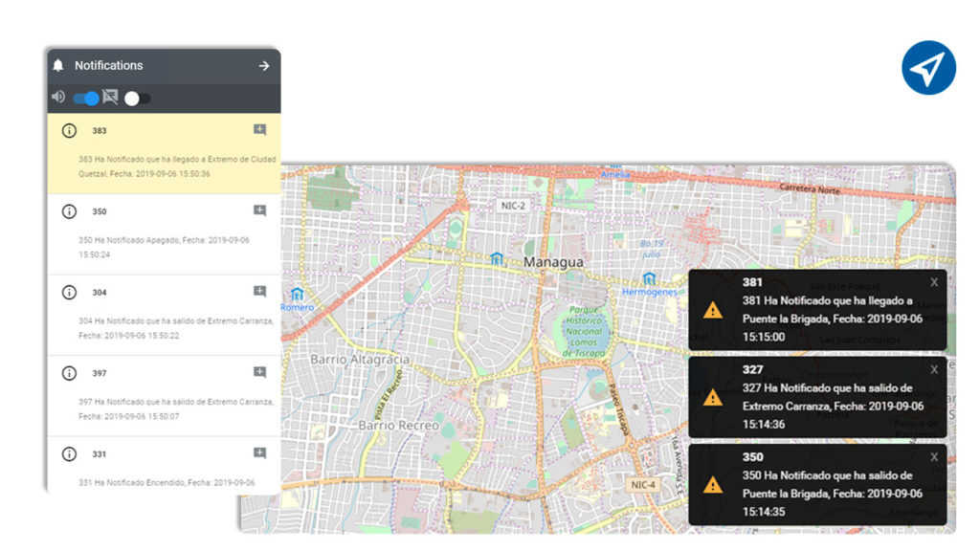Click the info icon for notification 383
Viewport: 980px width, 551px height.
(69, 130)
